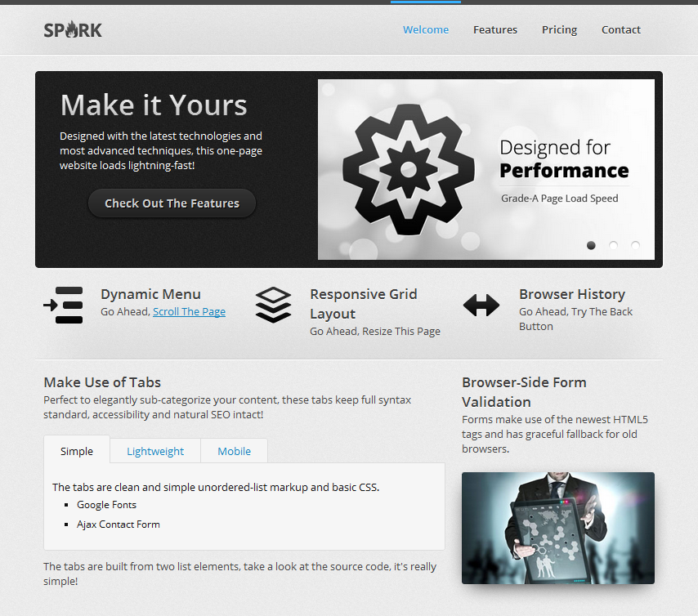Go to the Features menu item
Screen dimensions: 698x616
(x=495, y=30)
